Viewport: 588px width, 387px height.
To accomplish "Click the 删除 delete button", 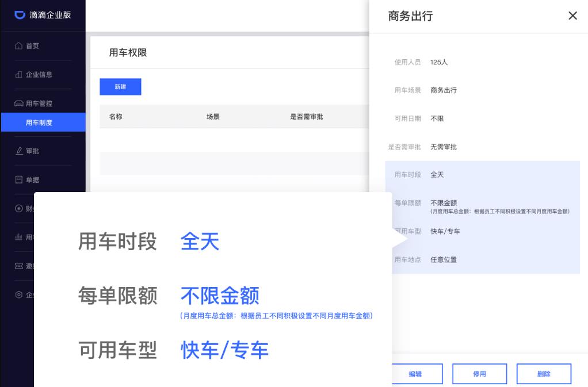I will coord(543,374).
